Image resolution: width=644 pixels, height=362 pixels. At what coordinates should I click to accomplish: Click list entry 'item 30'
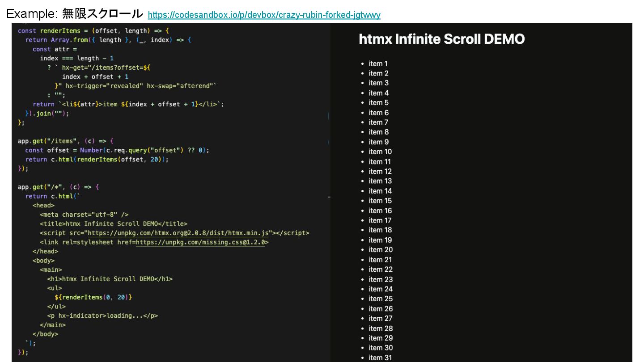(381, 348)
